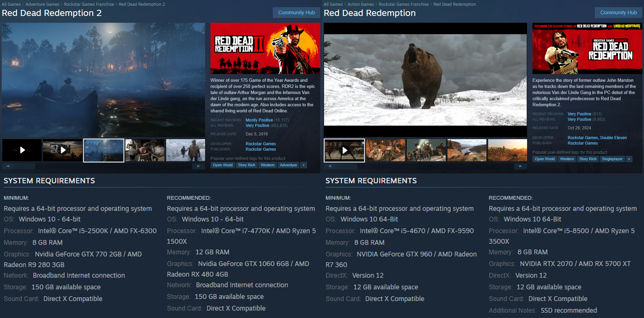The image size is (644, 318).
Task: Click "NVIDIA RTX 2070 / AMD RX 5700 XT"
Action: pos(575,264)
